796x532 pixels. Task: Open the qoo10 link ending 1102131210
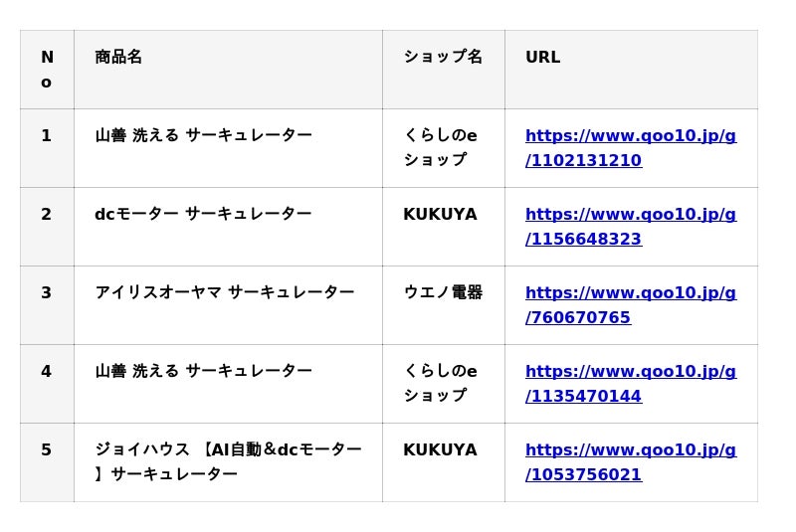(630, 148)
